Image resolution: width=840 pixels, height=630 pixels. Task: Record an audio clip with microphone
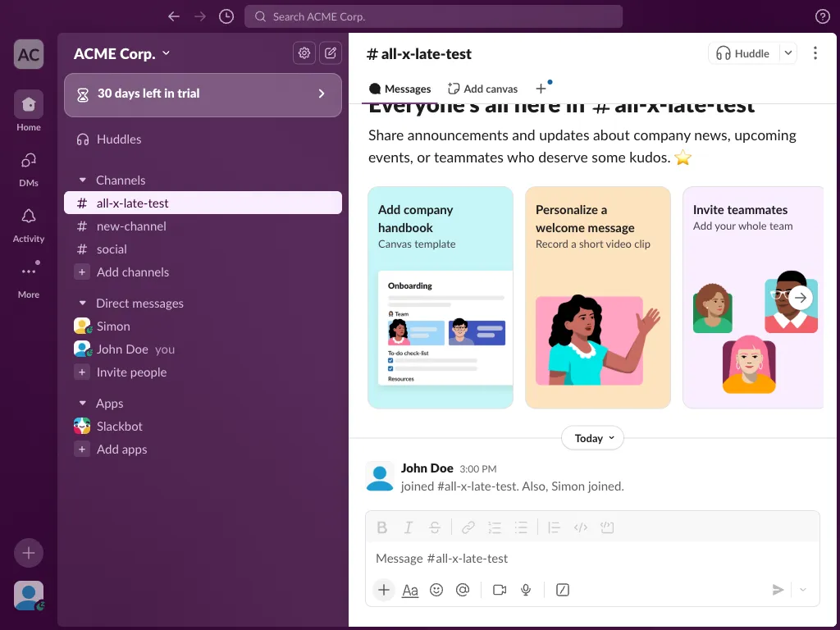click(x=526, y=590)
